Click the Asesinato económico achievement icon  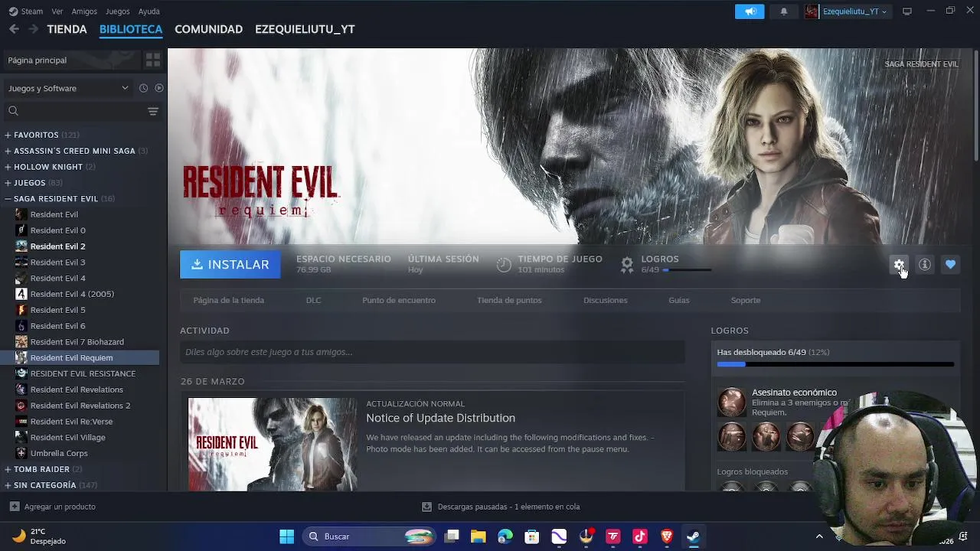point(731,402)
